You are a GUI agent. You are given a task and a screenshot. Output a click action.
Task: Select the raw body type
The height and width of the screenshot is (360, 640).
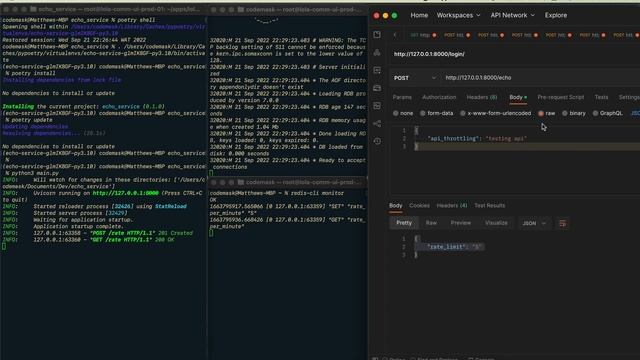coord(547,113)
